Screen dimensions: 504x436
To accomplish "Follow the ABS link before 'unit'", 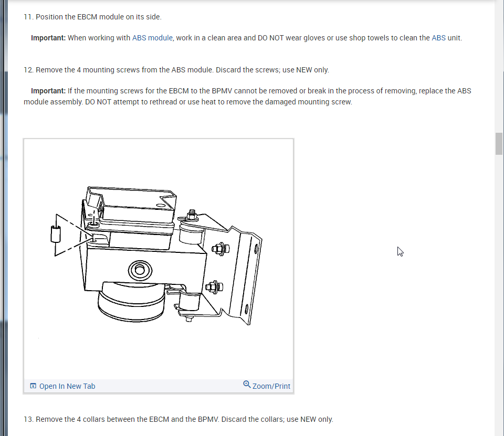I will click(x=438, y=38).
